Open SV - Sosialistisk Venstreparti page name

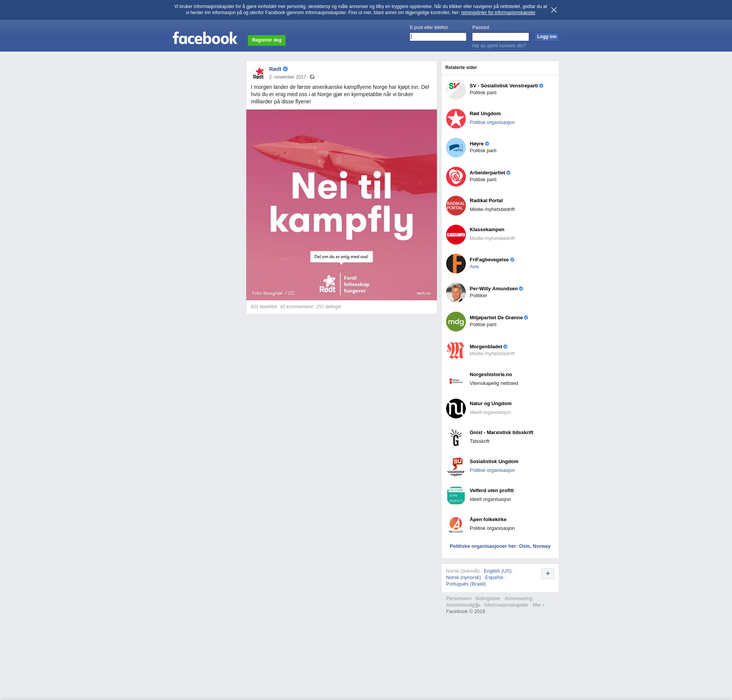pyautogui.click(x=504, y=86)
